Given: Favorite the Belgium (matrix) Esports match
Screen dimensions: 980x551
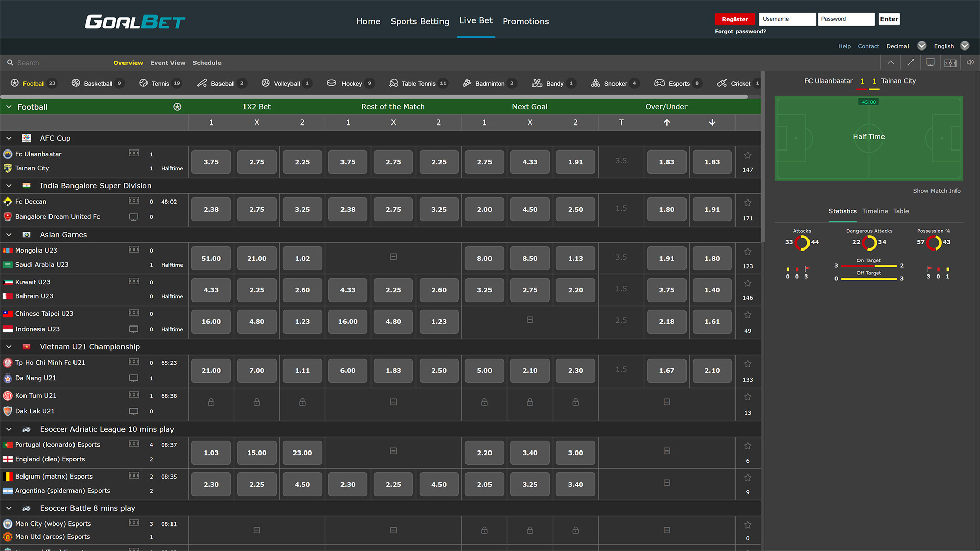Looking at the screenshot, I should click(x=748, y=478).
